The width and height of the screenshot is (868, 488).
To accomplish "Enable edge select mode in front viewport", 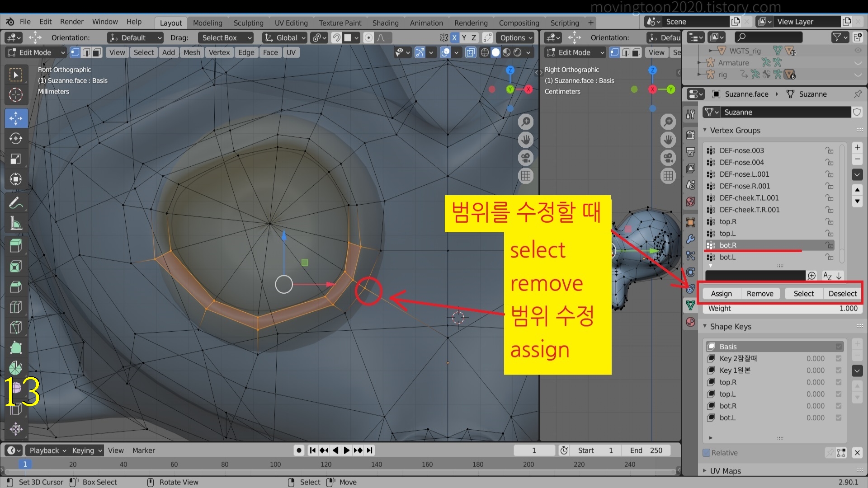I will tap(86, 52).
